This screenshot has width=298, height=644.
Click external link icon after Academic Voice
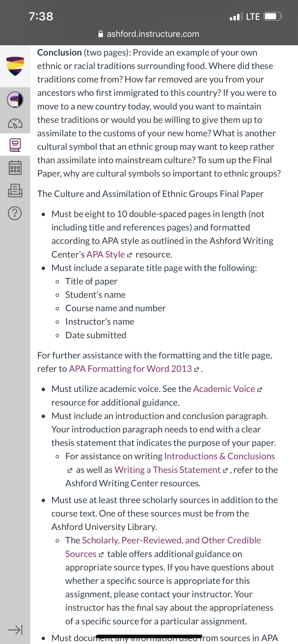[260, 390]
